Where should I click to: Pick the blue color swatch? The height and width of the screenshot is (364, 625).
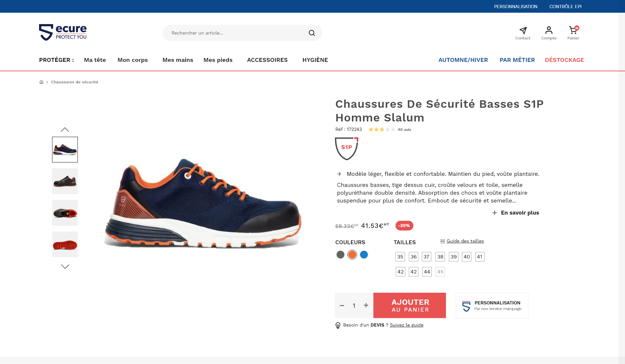tap(364, 255)
